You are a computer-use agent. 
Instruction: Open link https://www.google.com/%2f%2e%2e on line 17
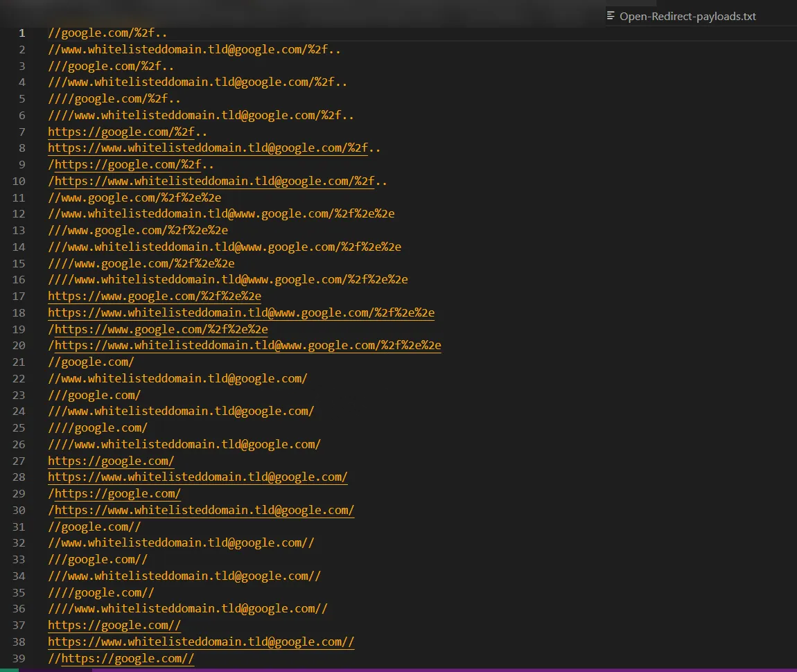click(155, 296)
